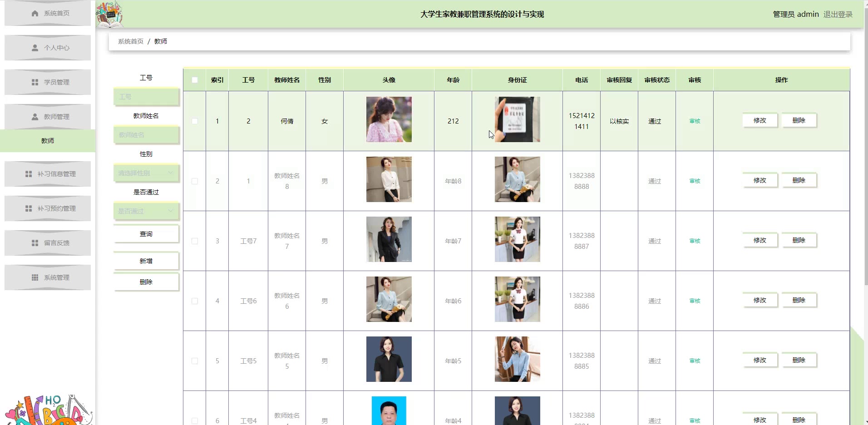The image size is (868, 425).
Task: Click the 删除 button in the filter panel
Action: [x=146, y=282]
